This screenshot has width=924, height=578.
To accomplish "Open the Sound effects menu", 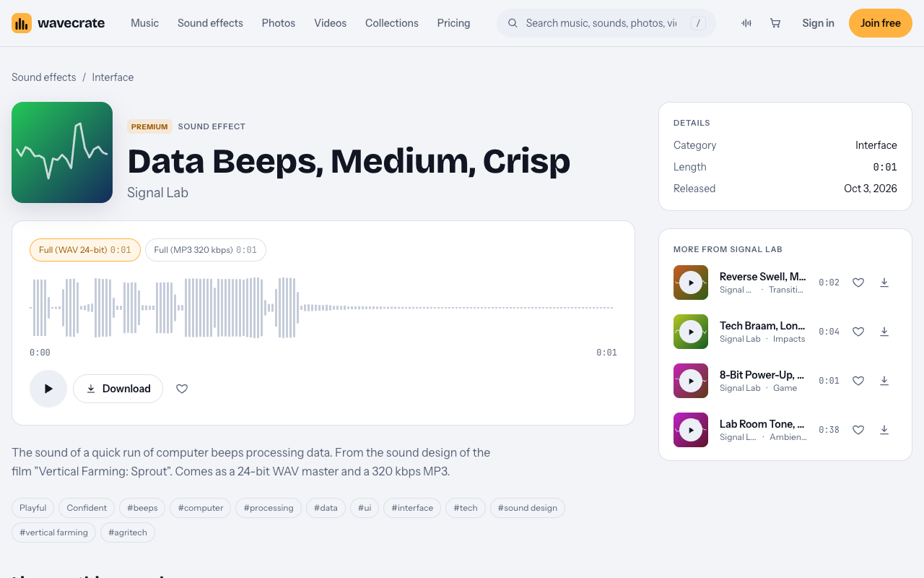I will (x=210, y=23).
